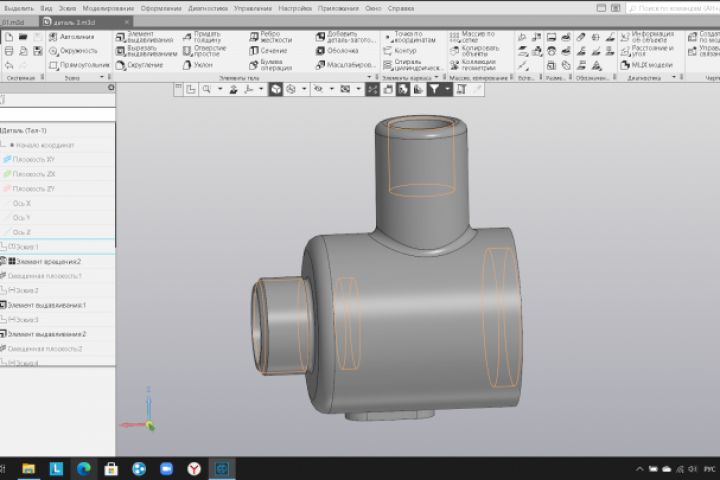Open the Настройка menu
The image size is (720, 480).
pyautogui.click(x=295, y=8)
